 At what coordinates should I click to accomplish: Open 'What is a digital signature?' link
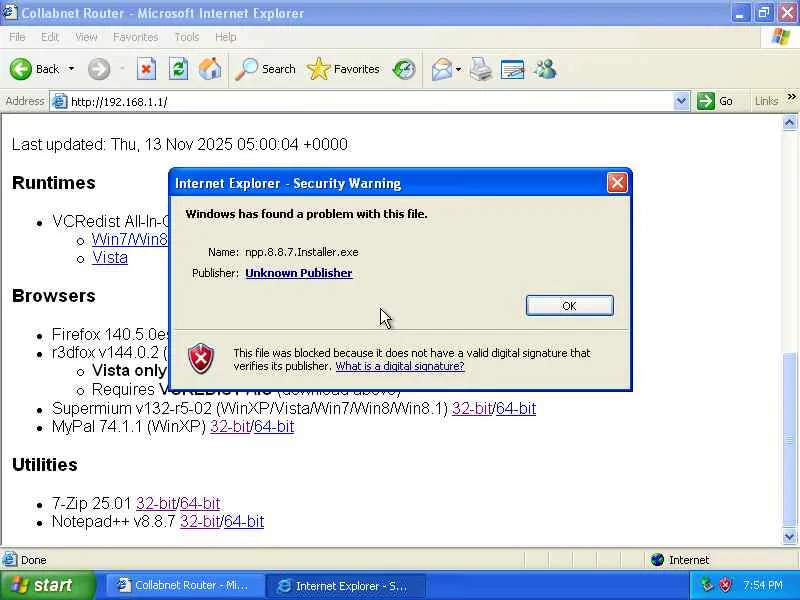[399, 366]
